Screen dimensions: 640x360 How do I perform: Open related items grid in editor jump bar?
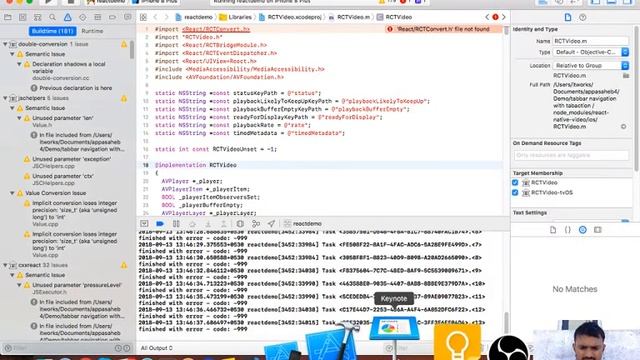[143, 17]
